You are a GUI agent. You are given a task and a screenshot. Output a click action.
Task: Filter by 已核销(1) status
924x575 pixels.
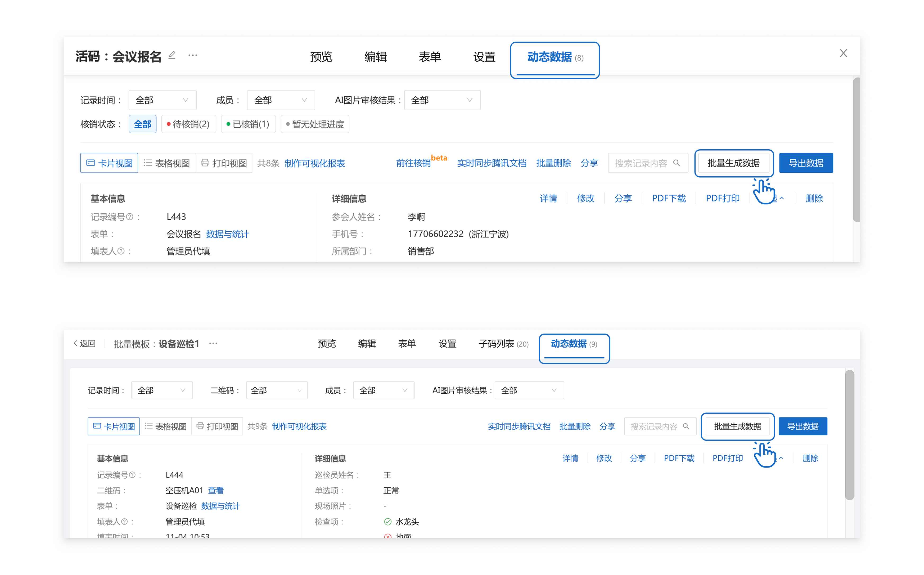(248, 124)
